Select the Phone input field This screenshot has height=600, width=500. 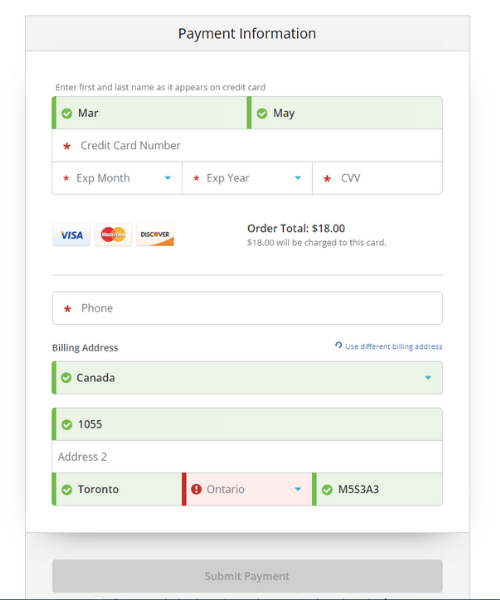[247, 308]
